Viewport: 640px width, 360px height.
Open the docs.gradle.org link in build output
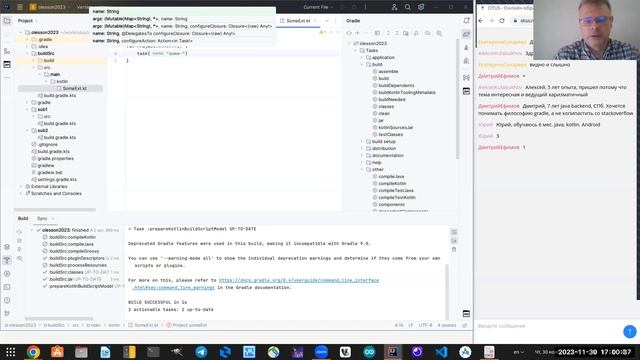tap(299, 280)
